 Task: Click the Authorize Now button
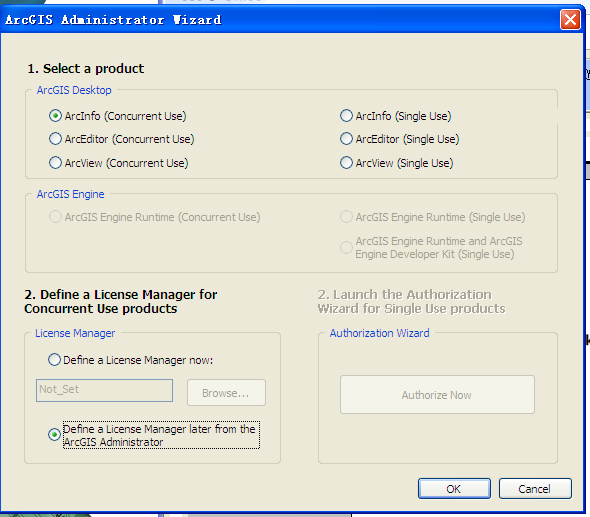pyautogui.click(x=437, y=395)
